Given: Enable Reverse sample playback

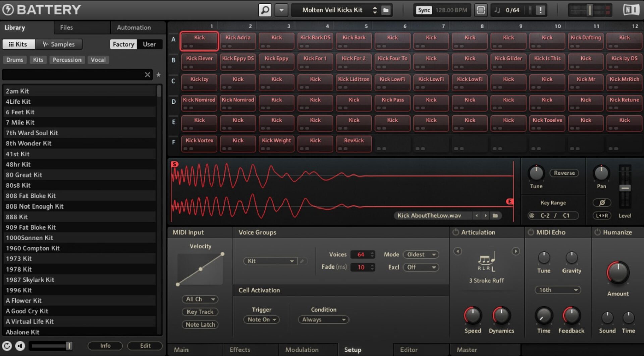Looking at the screenshot, I should [x=564, y=173].
